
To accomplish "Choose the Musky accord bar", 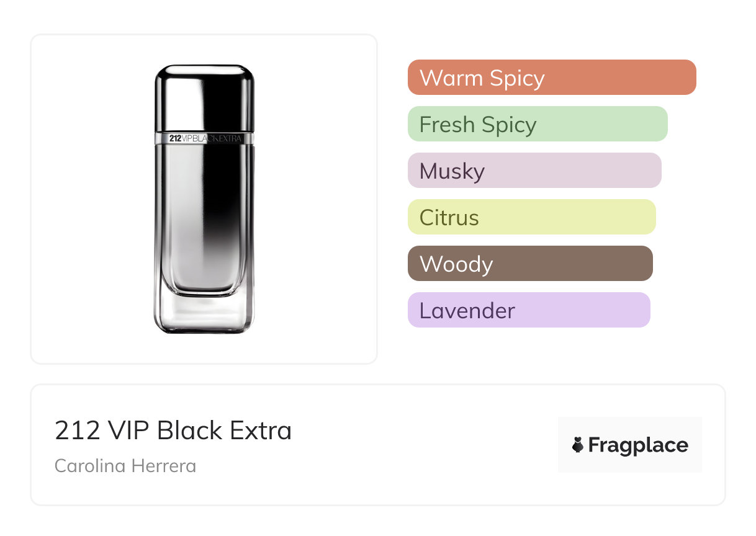I will point(534,171).
